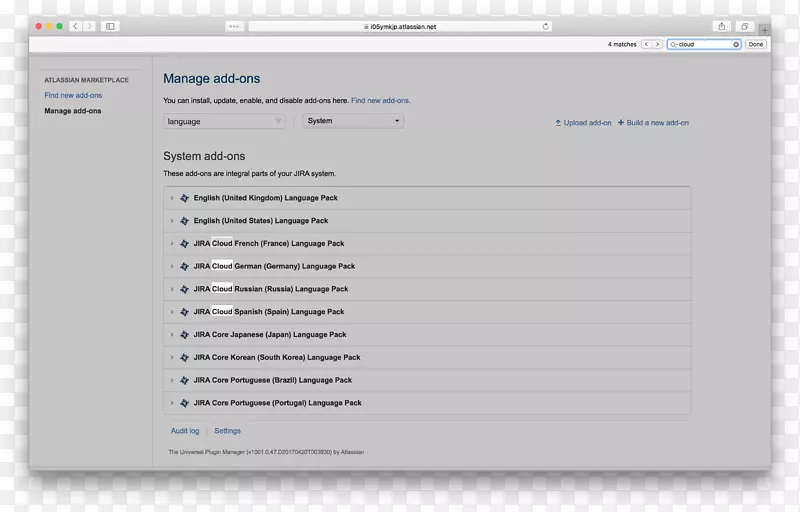This screenshot has height=512, width=800.
Task: Show all tabs overview button
Action: point(745,26)
